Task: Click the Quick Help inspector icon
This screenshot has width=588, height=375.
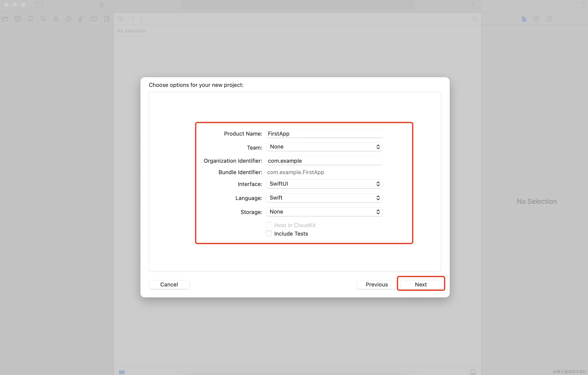Action: click(x=549, y=19)
